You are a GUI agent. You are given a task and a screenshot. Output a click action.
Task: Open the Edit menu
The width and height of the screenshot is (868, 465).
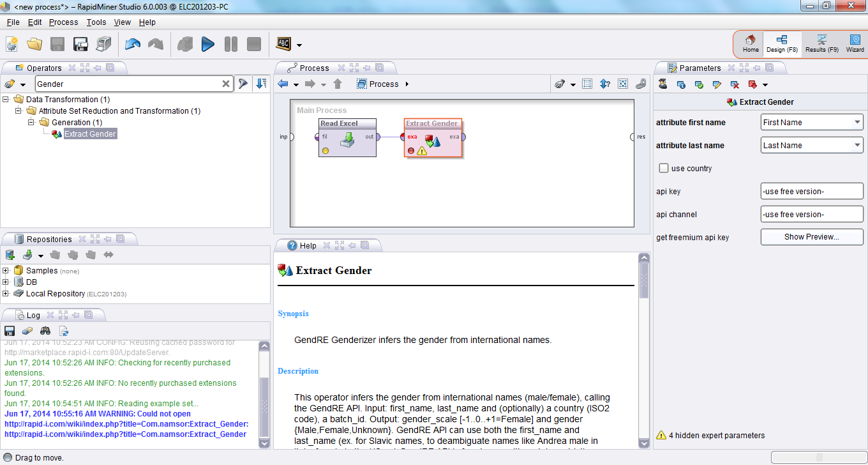[34, 22]
